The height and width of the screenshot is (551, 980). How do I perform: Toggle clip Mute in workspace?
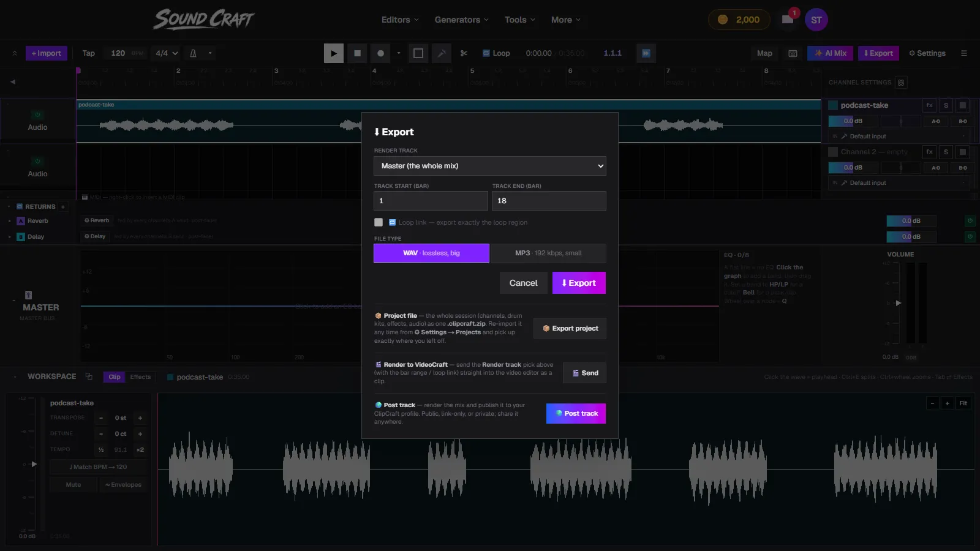click(x=73, y=485)
